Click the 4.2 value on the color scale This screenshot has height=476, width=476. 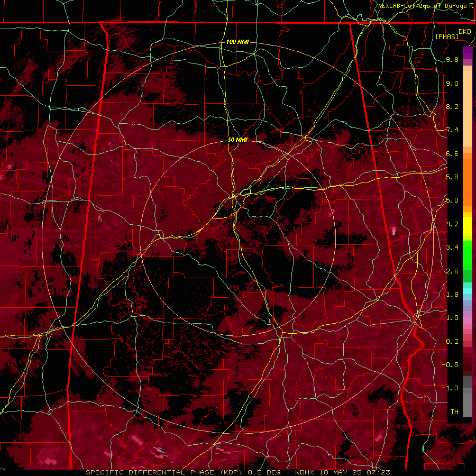coord(452,224)
